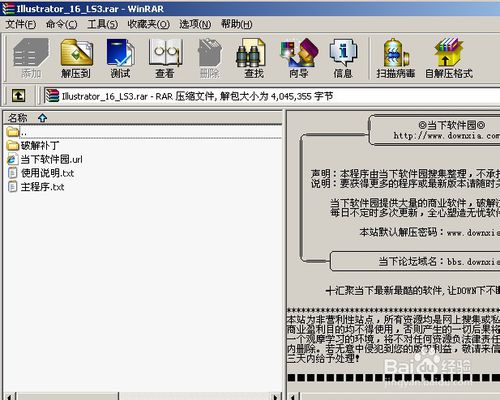Image resolution: width=500 pixels, height=400 pixels.
Task: Click the 本站默认解压密码 line in comment
Action: pos(430,232)
